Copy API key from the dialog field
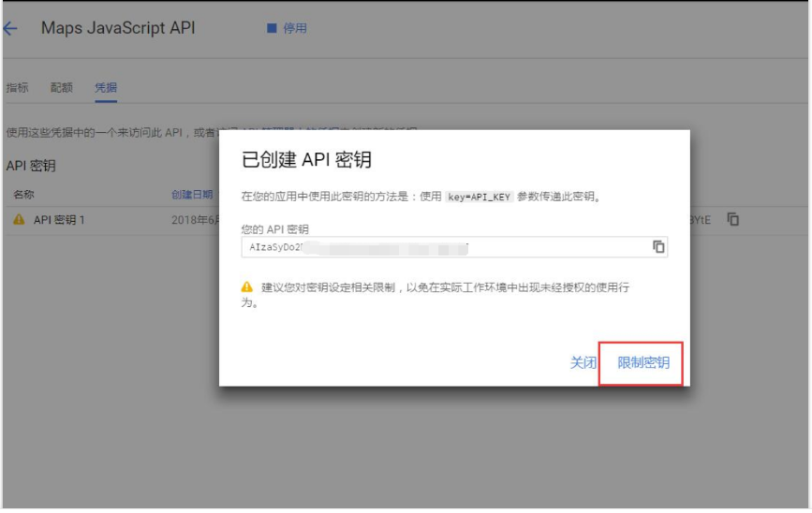Image resolution: width=812 pixels, height=513 pixels. click(x=658, y=247)
